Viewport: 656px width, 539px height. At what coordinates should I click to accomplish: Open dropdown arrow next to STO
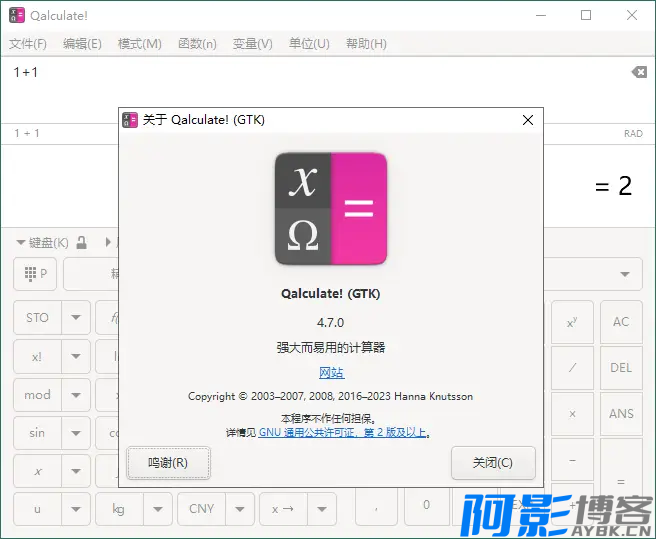[76, 318]
